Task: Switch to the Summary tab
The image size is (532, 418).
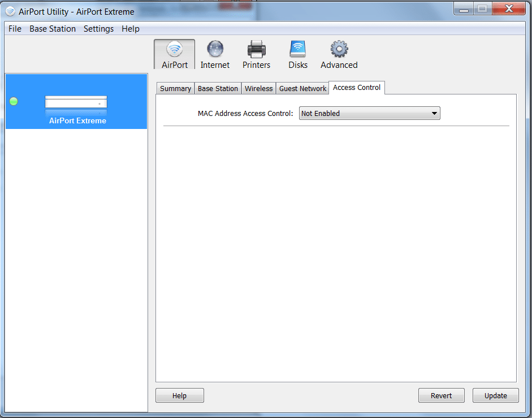Action: pos(175,89)
